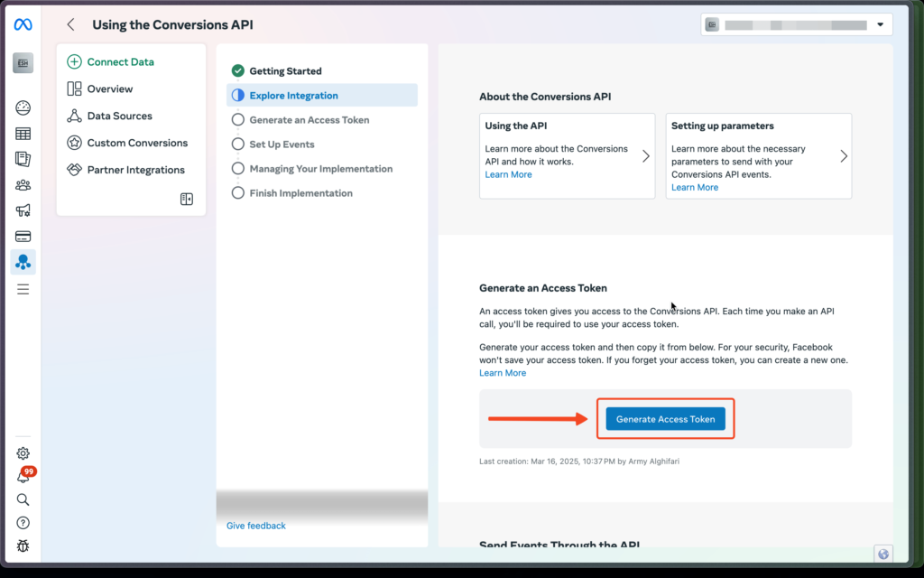Select the Finish Implementation step

click(x=300, y=193)
